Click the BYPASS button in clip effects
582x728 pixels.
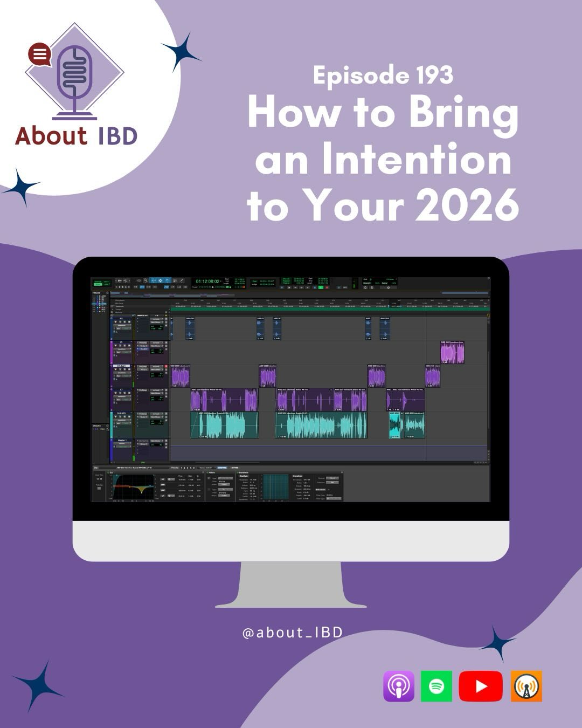point(235,468)
